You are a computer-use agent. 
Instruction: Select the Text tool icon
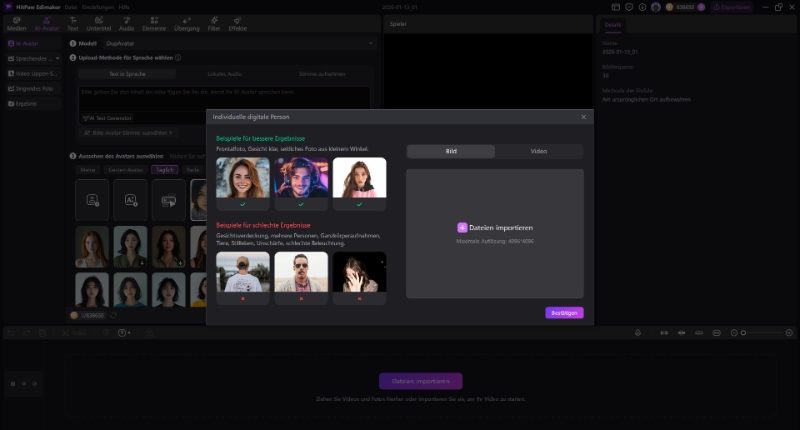click(x=72, y=23)
